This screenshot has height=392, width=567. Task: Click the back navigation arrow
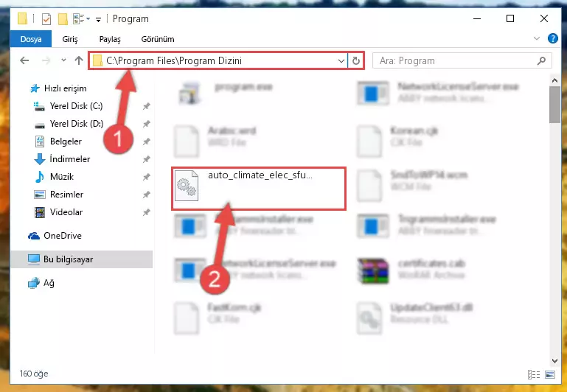pyautogui.click(x=24, y=60)
